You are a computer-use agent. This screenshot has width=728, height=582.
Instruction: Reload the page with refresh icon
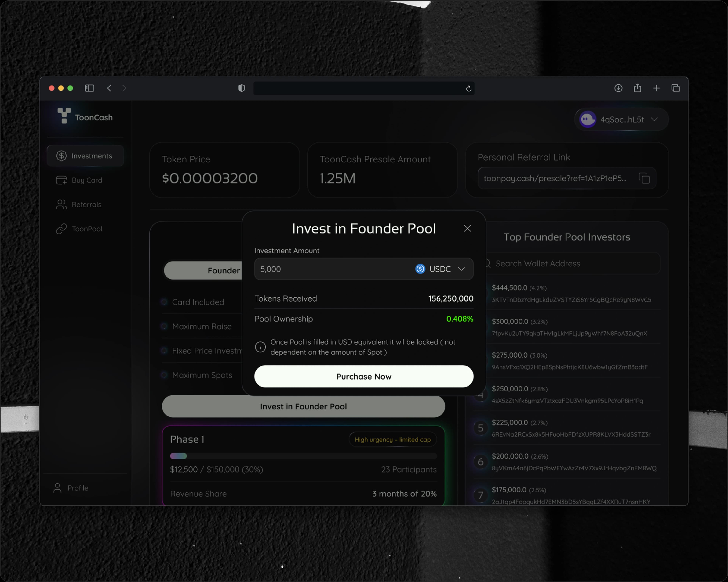(468, 88)
